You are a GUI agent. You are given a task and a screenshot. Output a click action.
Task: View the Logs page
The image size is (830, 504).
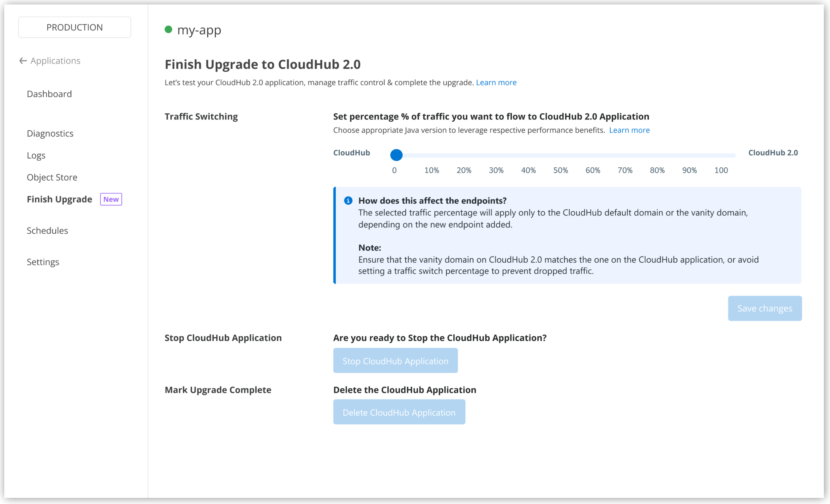(36, 155)
